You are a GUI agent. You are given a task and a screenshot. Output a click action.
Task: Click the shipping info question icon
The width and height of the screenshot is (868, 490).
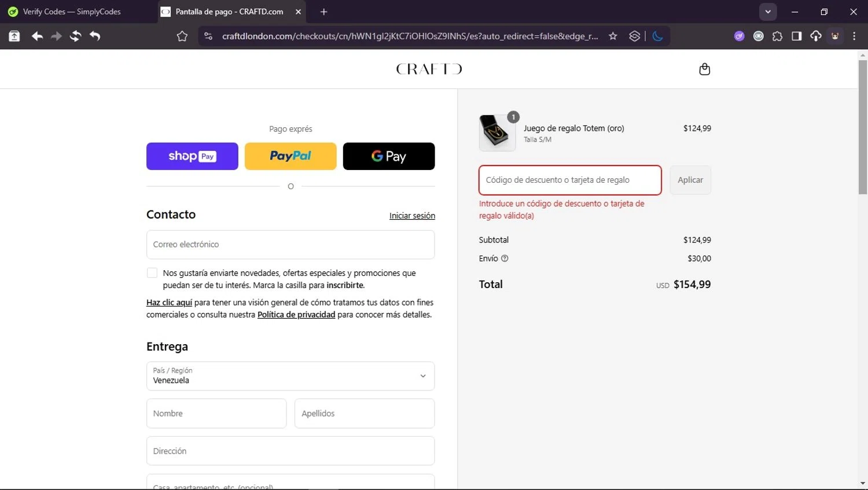tap(505, 259)
